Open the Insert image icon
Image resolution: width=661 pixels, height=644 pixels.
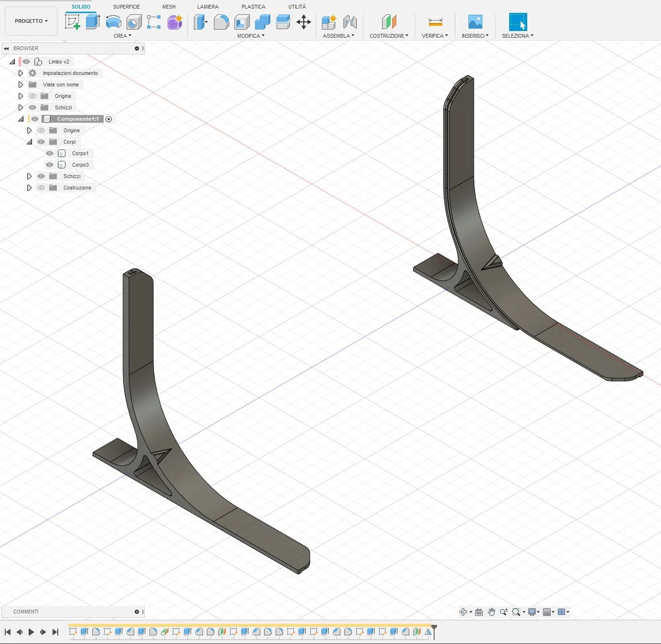(x=475, y=22)
